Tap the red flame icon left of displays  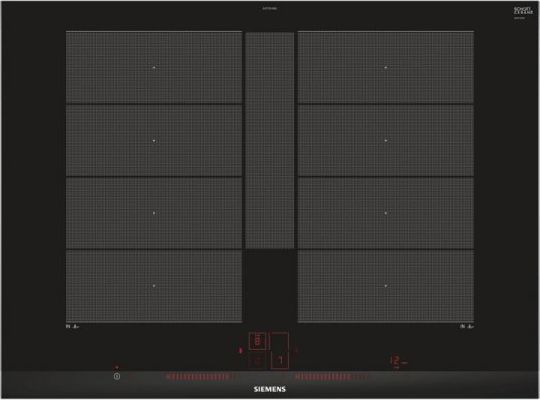click(241, 351)
